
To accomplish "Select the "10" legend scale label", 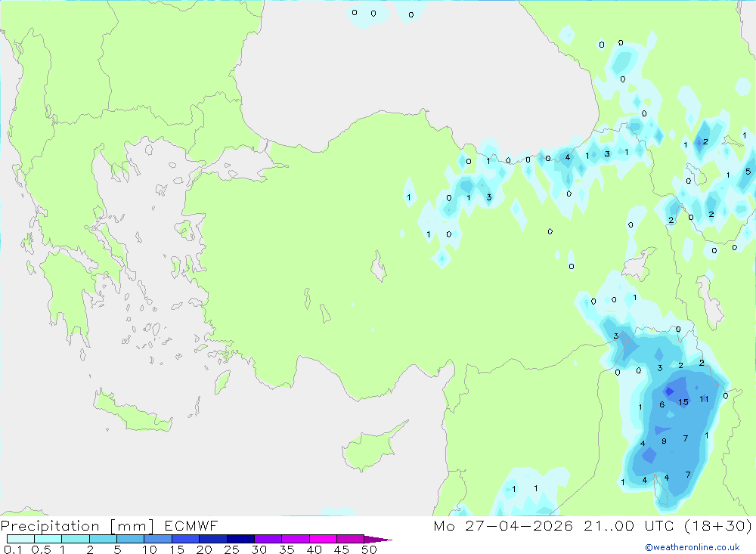I will point(150,549).
